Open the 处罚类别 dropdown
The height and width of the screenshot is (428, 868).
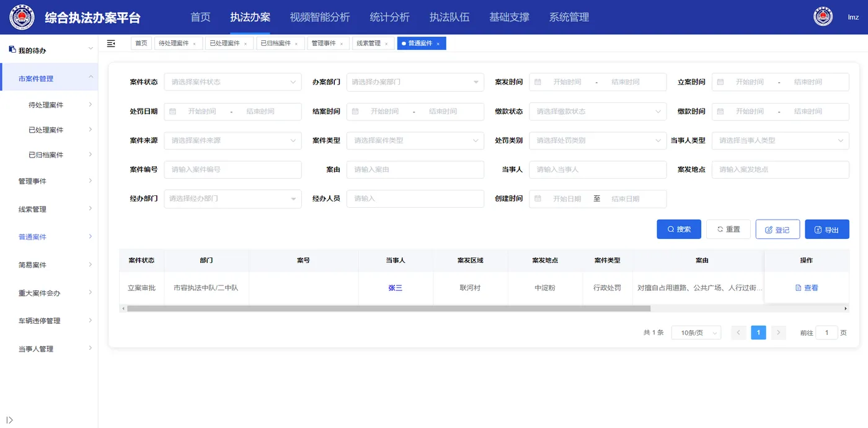tap(597, 141)
